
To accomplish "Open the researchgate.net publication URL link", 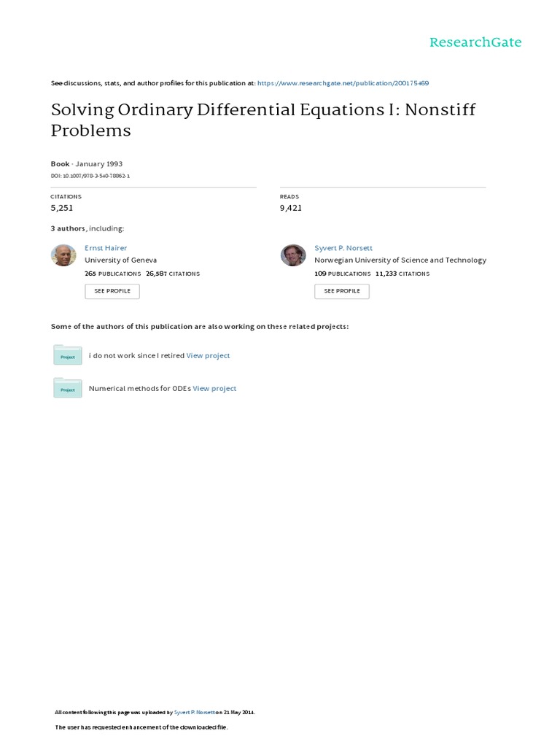I will 343,83.
